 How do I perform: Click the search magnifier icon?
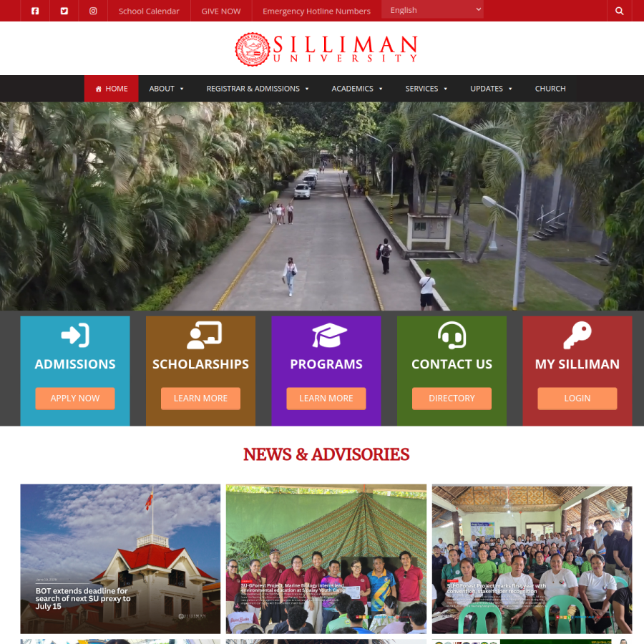tap(620, 11)
